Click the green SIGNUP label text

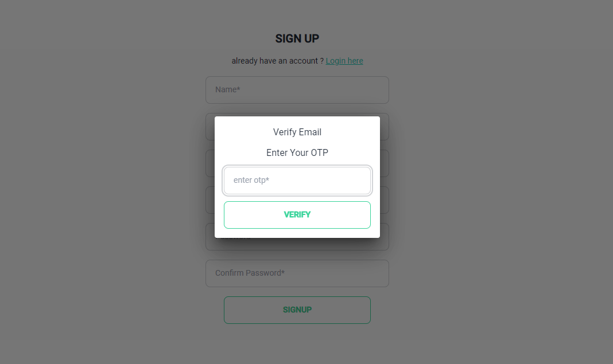297,310
